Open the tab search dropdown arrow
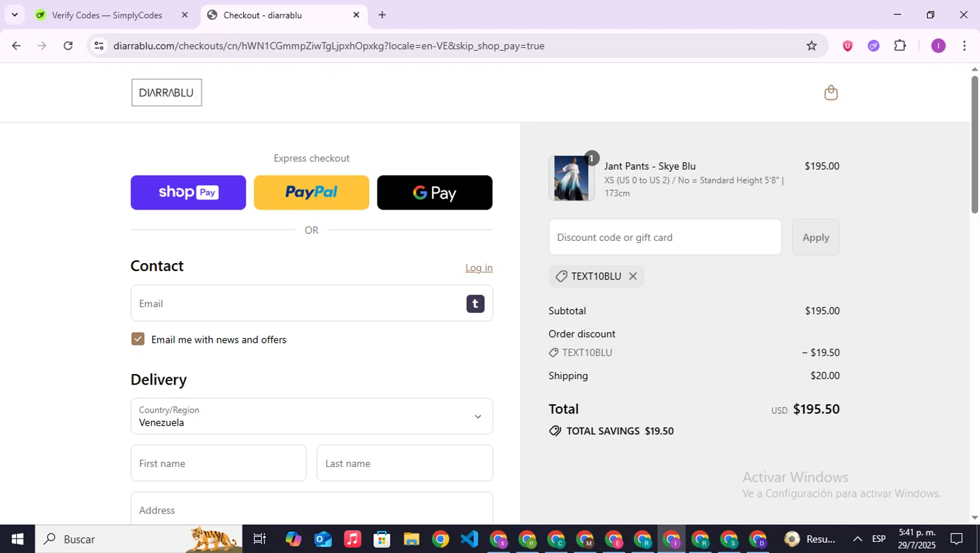The width and height of the screenshot is (980, 553). 14,14
